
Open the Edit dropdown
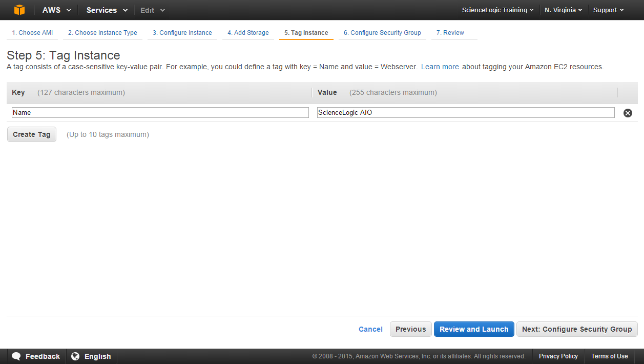(x=153, y=10)
